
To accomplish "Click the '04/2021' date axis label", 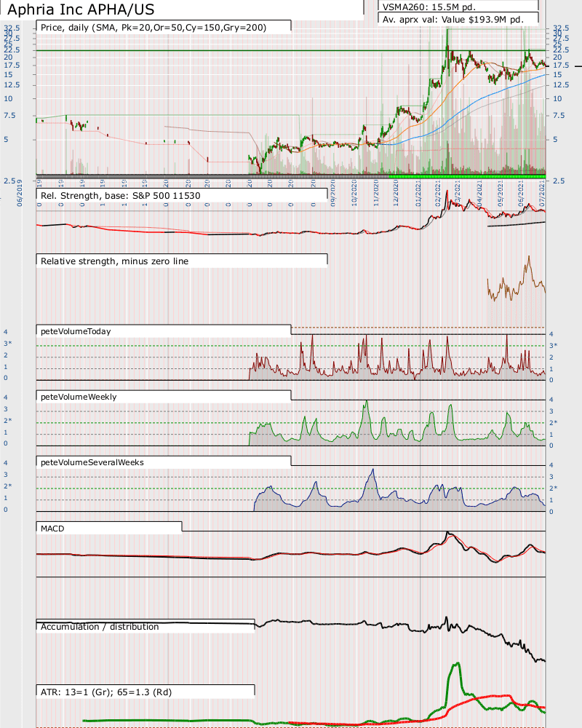I will 480,192.
